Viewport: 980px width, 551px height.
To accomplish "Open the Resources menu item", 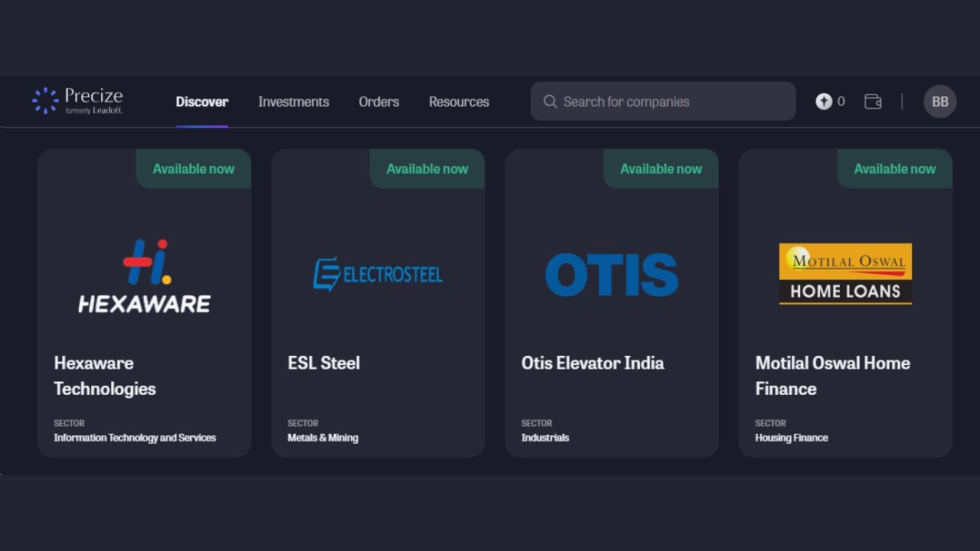I will [x=459, y=102].
